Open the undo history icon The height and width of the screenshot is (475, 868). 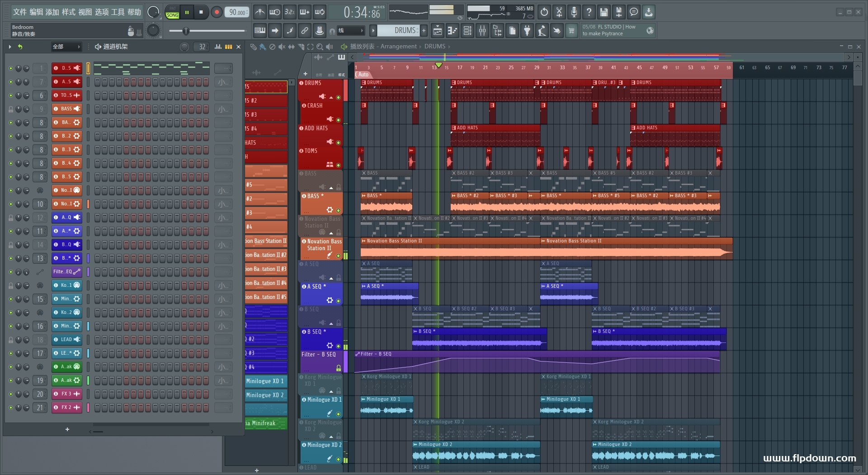544,12
